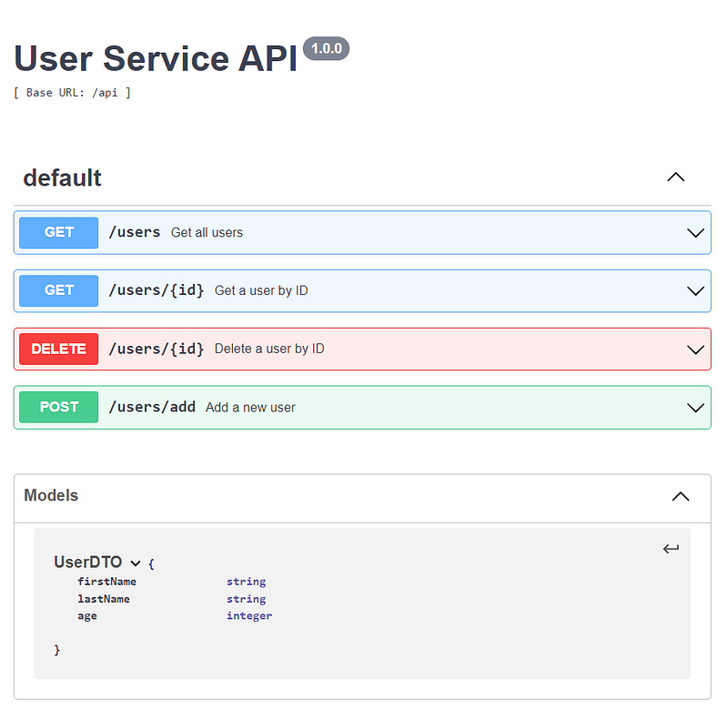728x710 pixels.
Task: Click the firstName property name
Action: (x=106, y=582)
